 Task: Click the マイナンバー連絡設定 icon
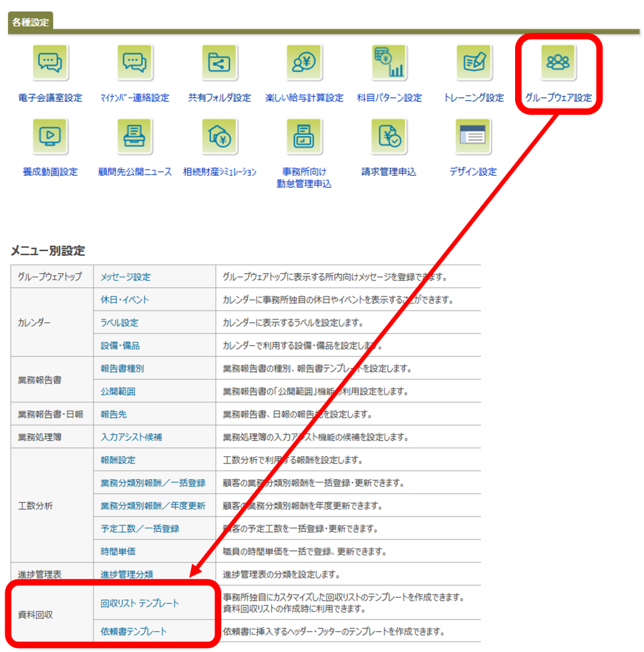(135, 63)
